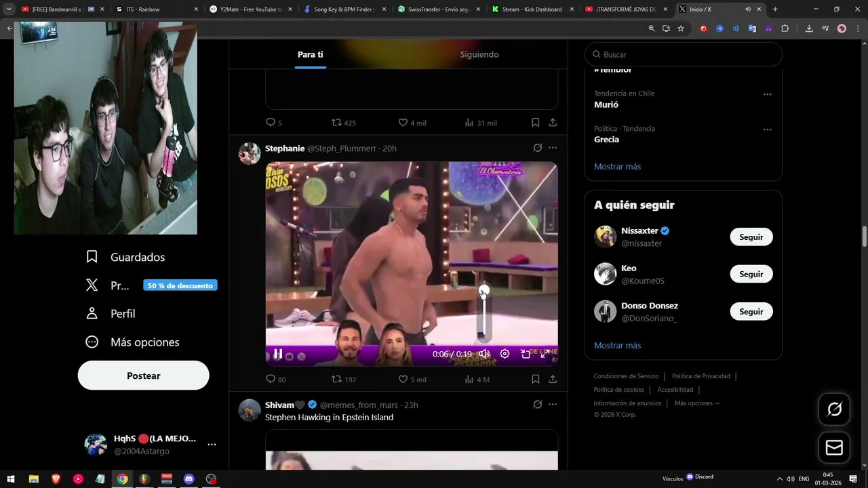The height and width of the screenshot is (488, 868).
Task: Like Stephanie's post with 5 mil likes
Action: [x=412, y=380]
